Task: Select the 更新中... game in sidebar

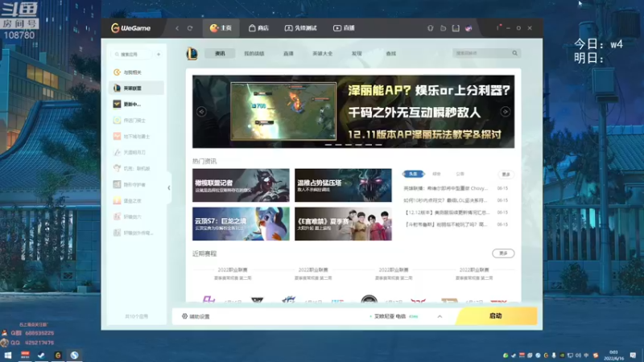Action: (x=136, y=105)
